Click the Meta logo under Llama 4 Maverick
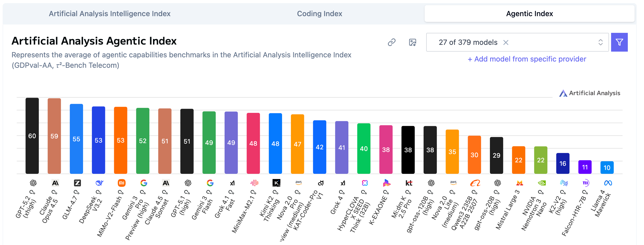Viewport: 644px width, 245px height. coord(608,183)
